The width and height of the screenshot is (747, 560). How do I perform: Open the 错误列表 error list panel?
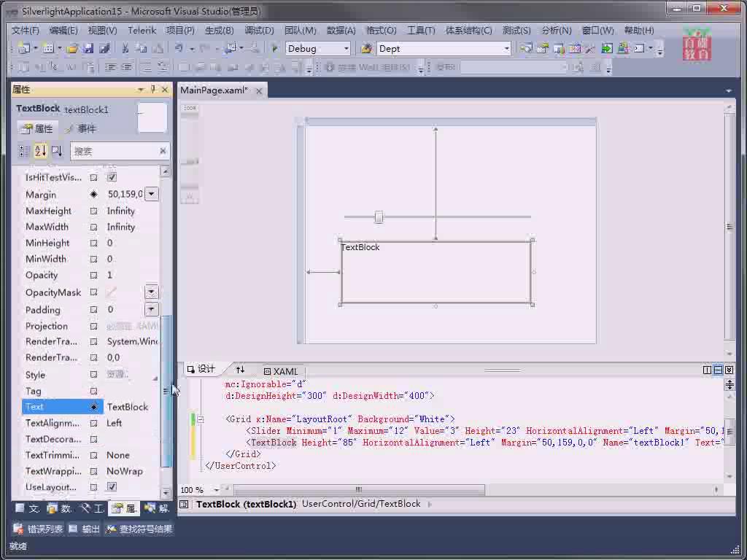tap(38, 529)
